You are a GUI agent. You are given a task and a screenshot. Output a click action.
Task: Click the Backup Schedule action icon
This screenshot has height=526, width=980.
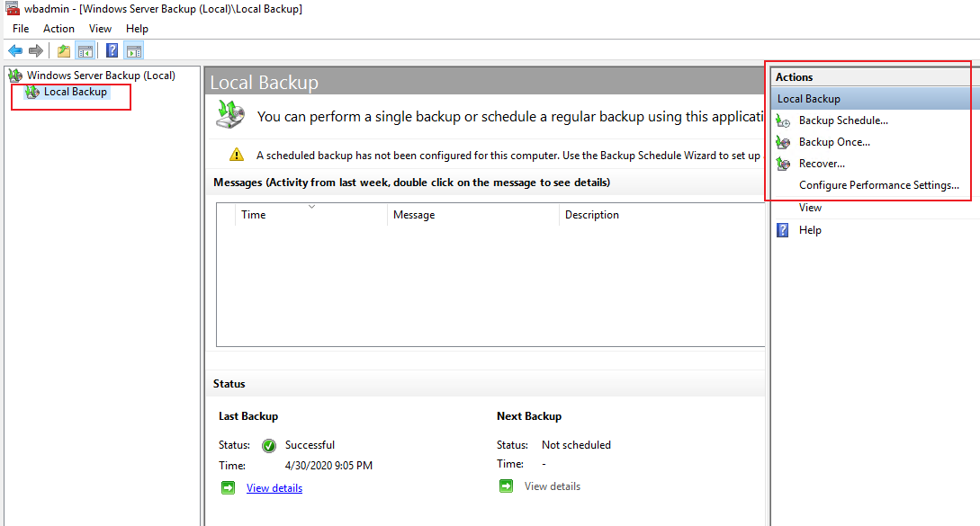(783, 120)
